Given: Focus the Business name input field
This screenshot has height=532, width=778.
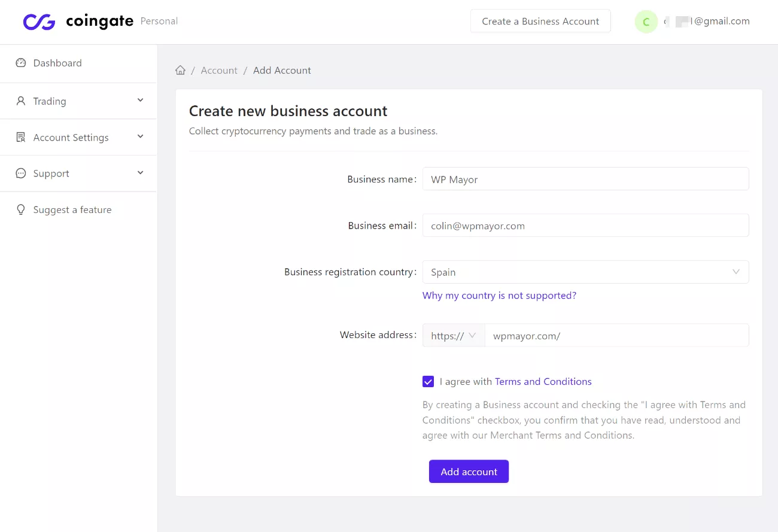Looking at the screenshot, I should [585, 179].
